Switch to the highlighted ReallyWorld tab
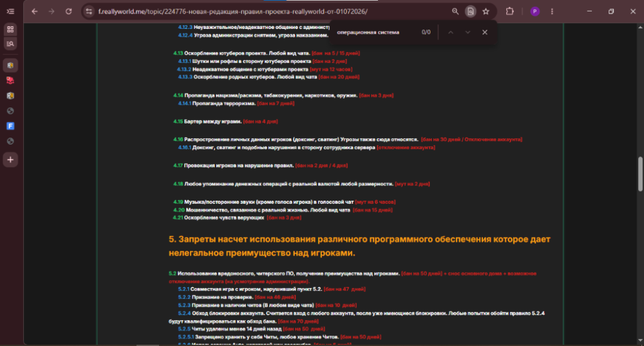Image resolution: width=644 pixels, height=346 pixels. coord(10,65)
